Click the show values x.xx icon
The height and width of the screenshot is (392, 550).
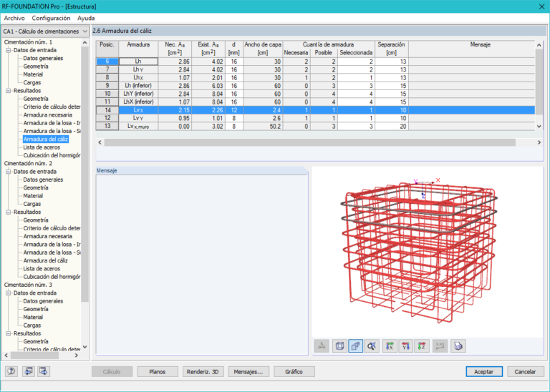tap(440, 346)
